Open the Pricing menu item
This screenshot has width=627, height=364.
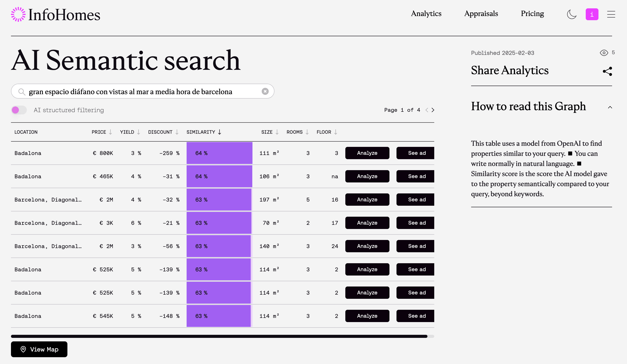click(x=532, y=13)
